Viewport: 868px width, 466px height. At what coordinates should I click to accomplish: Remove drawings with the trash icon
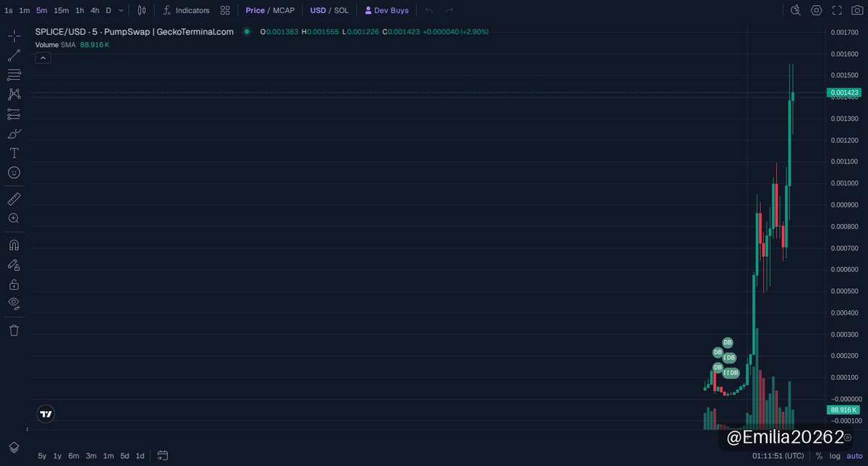(x=14, y=330)
